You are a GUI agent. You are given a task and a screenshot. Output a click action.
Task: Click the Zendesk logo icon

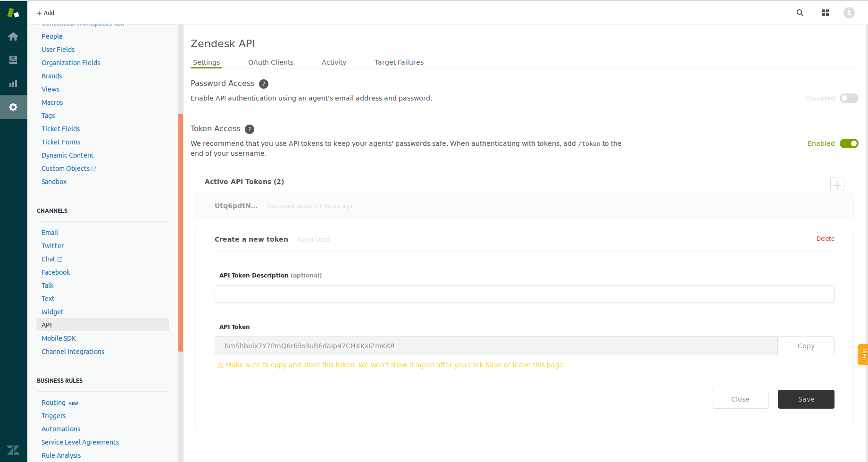13,13
